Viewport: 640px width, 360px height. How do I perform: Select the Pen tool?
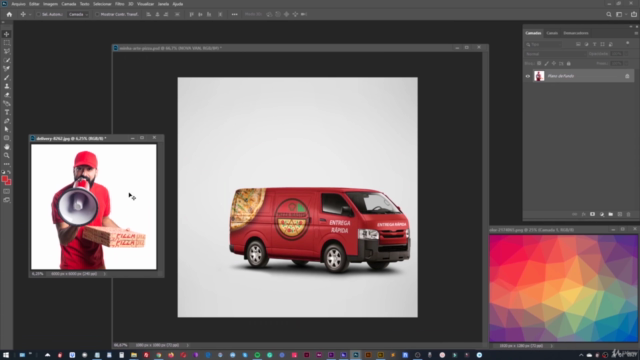(7, 121)
